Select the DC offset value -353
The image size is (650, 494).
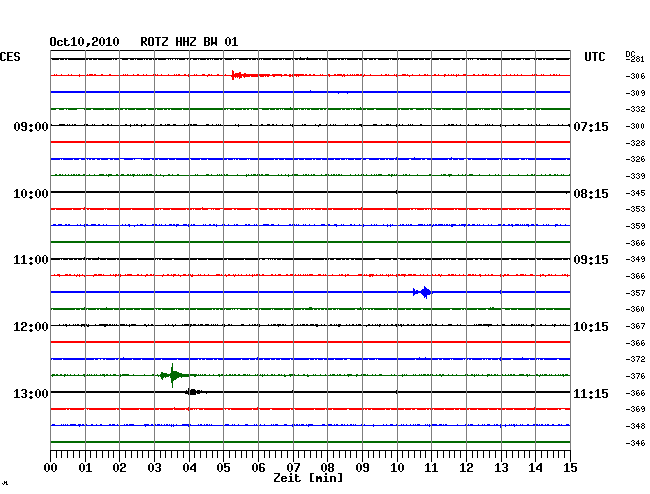635,209
